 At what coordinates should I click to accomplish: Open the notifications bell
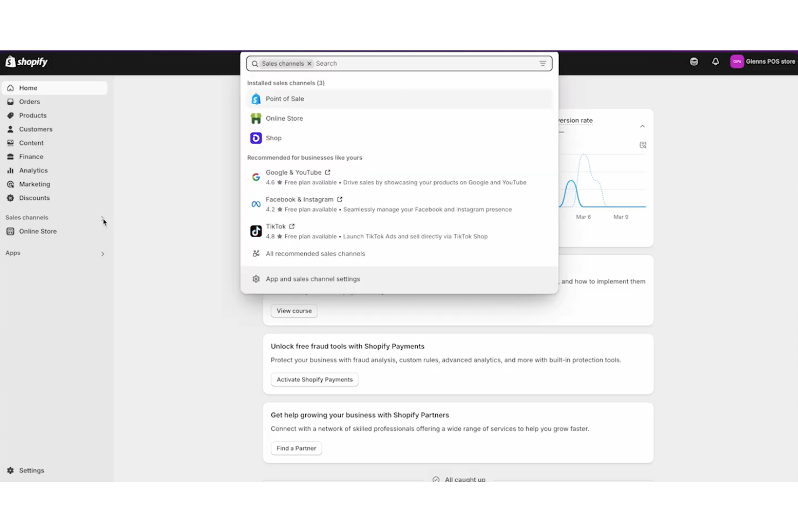click(x=716, y=62)
